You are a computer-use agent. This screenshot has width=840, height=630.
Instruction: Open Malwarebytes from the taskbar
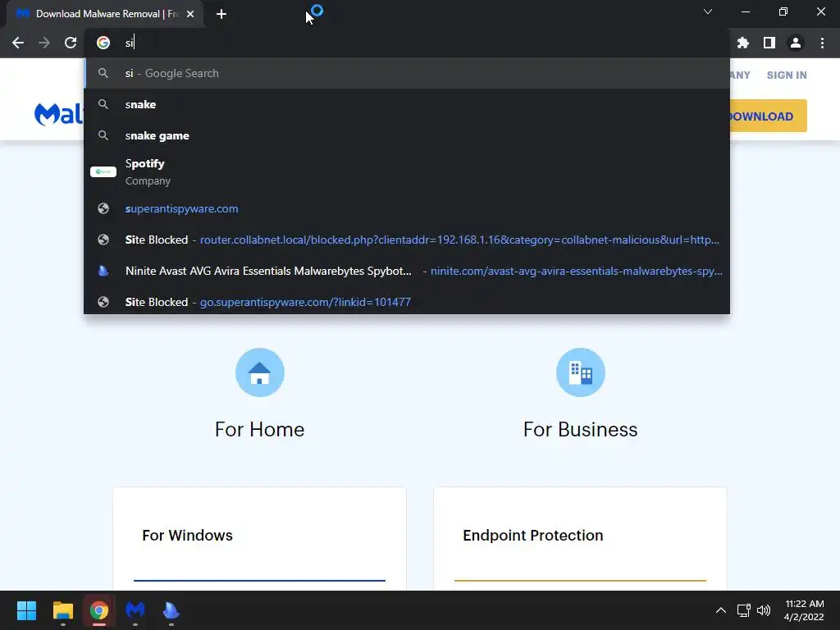(135, 610)
